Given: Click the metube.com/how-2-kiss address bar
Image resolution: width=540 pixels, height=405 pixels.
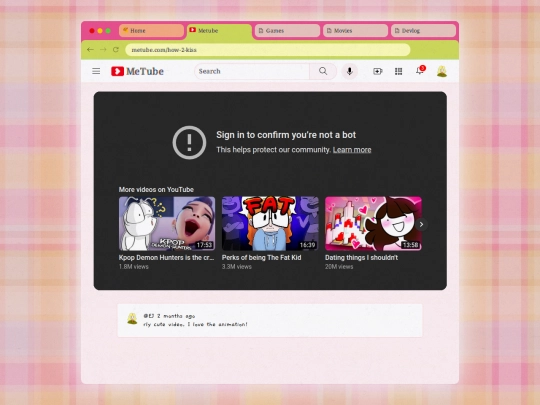Looking at the screenshot, I should (268, 50).
